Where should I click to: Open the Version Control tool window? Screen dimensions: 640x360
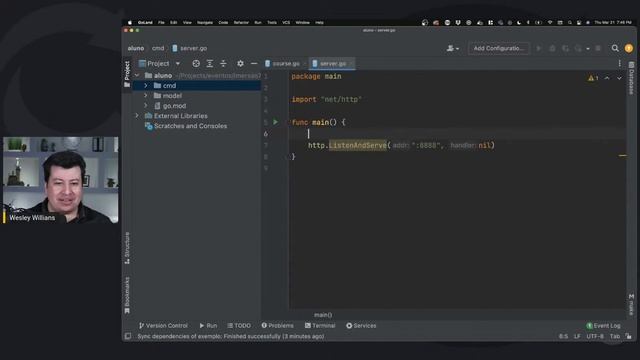click(x=163, y=326)
